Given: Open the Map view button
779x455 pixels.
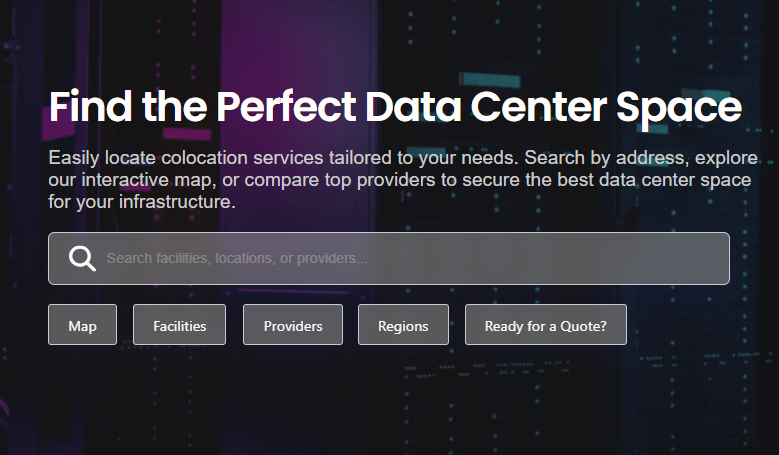Looking at the screenshot, I should [x=82, y=326].
